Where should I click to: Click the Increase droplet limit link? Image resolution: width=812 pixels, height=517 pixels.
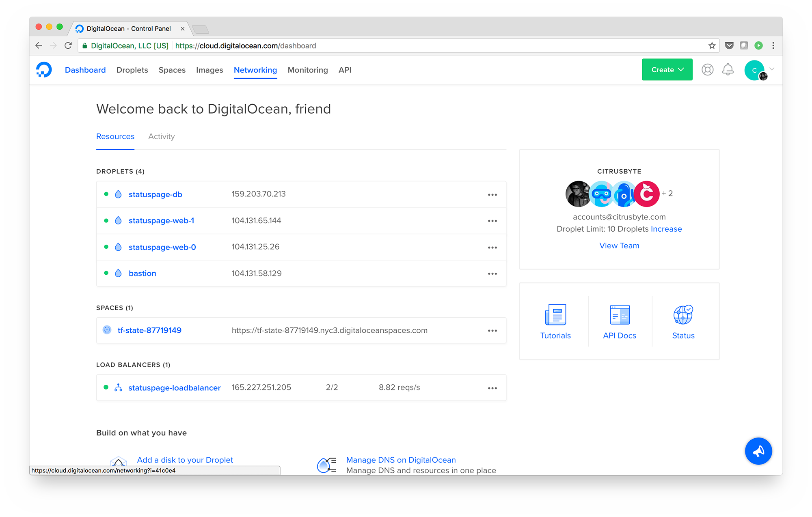666,229
